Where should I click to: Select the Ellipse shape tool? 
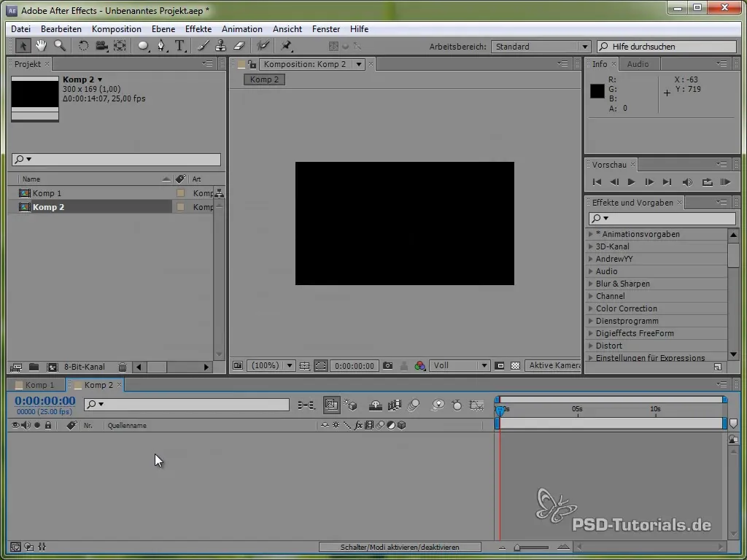tap(143, 46)
